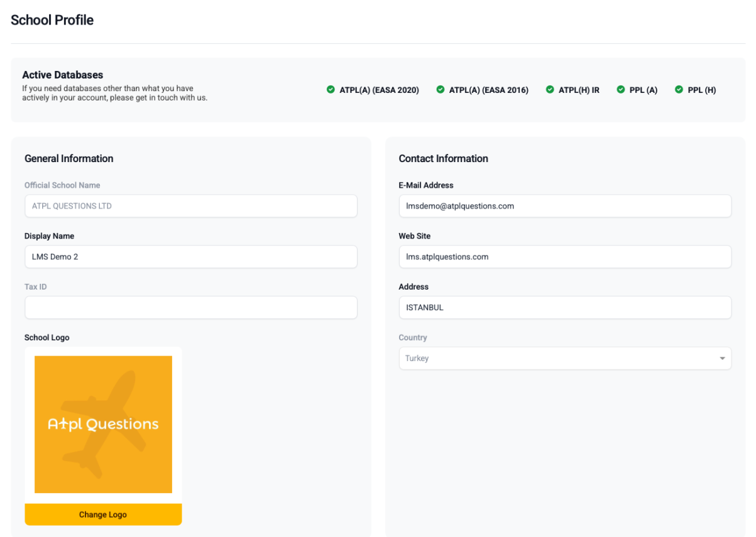Click the Country label

pyautogui.click(x=413, y=337)
